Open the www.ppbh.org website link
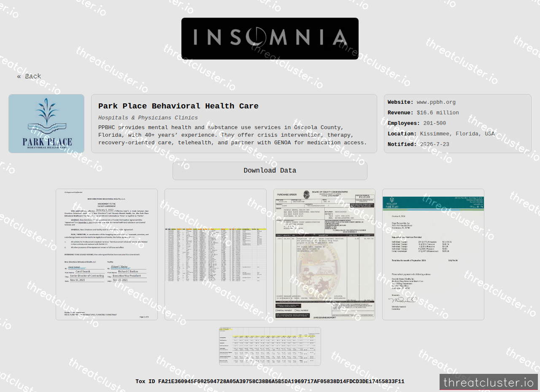 tap(436, 102)
